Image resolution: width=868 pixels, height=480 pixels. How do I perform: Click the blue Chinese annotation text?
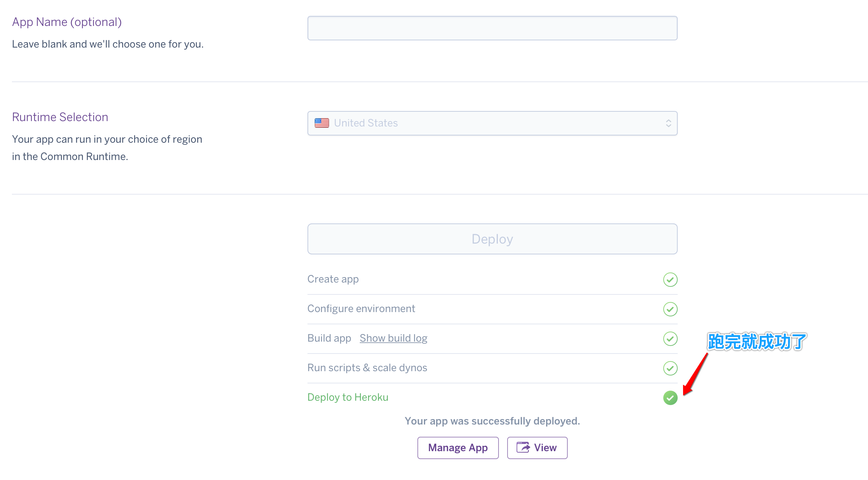tap(756, 342)
